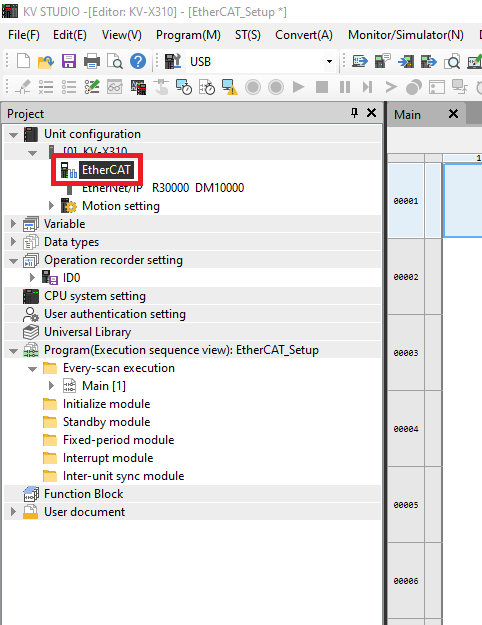Screen dimensions: 482x625
Task: Click the unit editor icon beside USB
Action: (x=173, y=61)
